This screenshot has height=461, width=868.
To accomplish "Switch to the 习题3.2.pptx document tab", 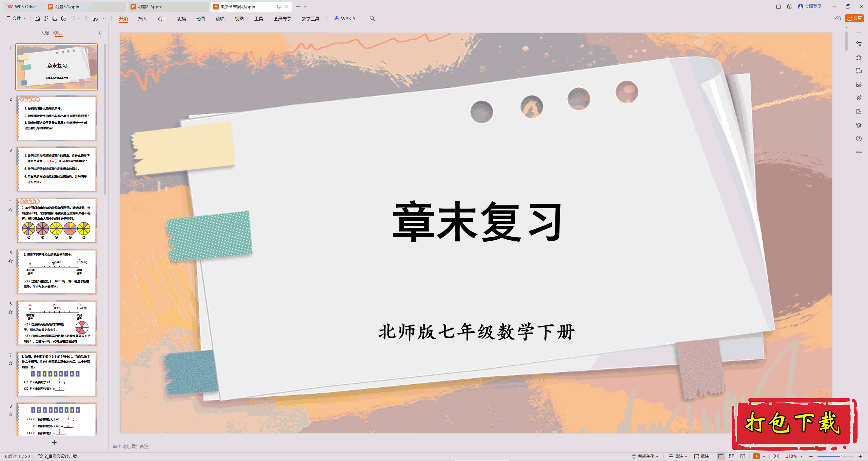I will point(169,6).
